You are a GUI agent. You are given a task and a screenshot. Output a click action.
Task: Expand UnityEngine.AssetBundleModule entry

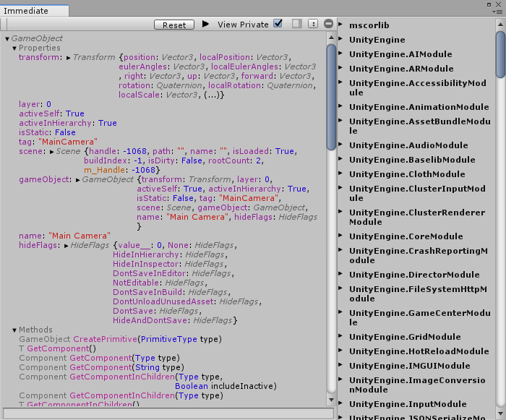pyautogui.click(x=340, y=121)
